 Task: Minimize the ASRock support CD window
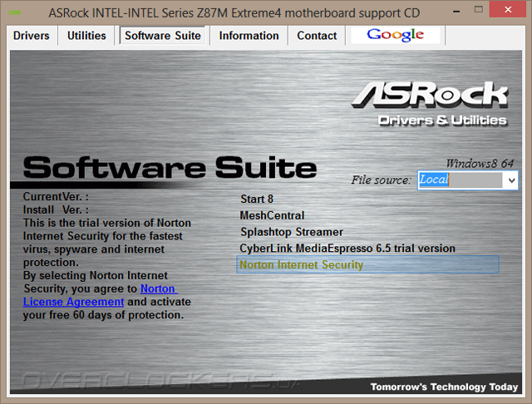coord(456,11)
